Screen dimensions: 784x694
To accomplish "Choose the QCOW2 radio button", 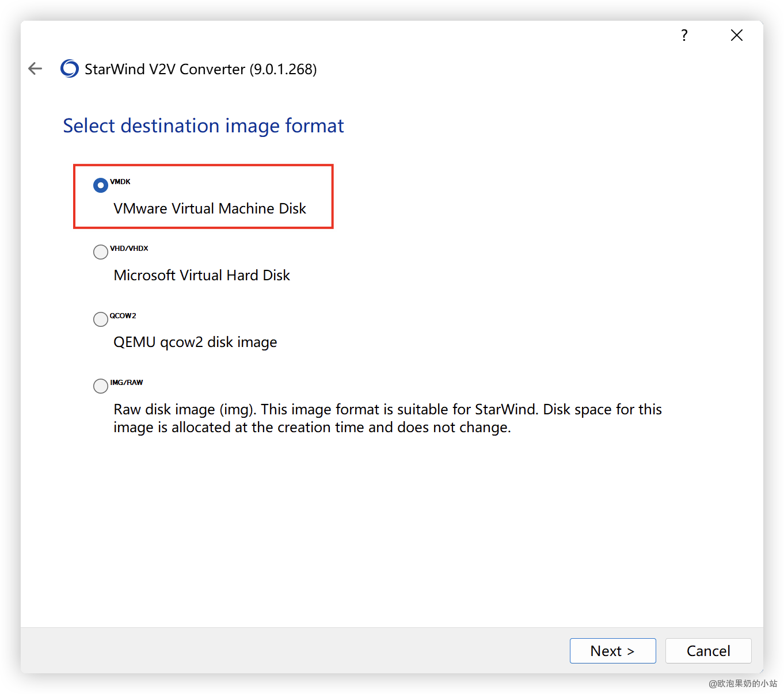I will (101, 319).
